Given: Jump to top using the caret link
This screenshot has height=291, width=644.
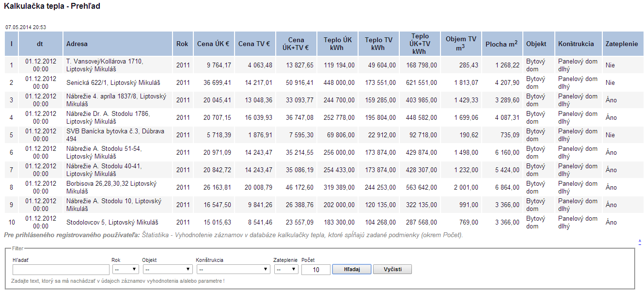Looking at the screenshot, I should click(x=640, y=241).
